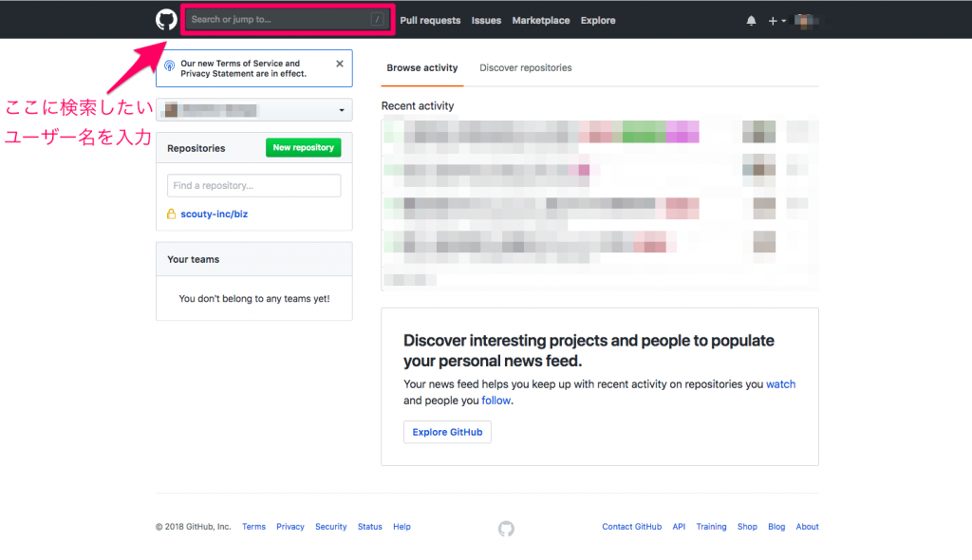Dismiss the Terms of Service notice

point(340,64)
